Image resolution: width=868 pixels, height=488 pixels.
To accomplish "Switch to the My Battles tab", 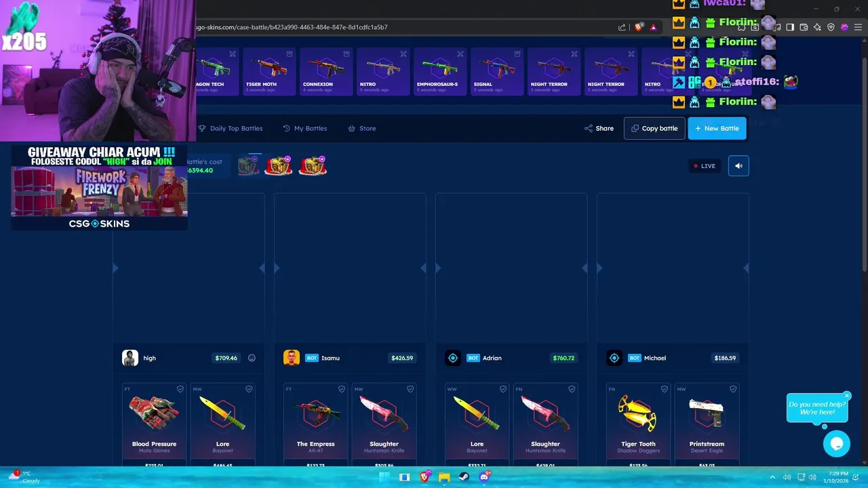I will [x=305, y=128].
